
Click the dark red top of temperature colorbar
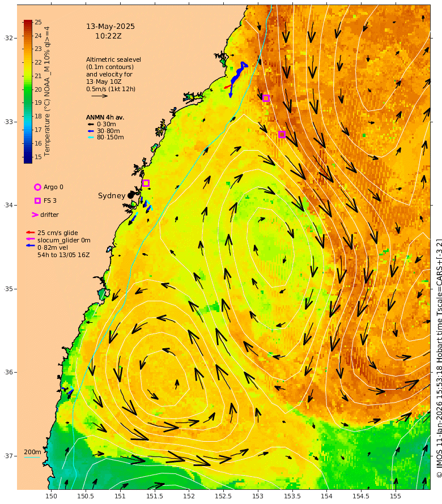(28, 23)
